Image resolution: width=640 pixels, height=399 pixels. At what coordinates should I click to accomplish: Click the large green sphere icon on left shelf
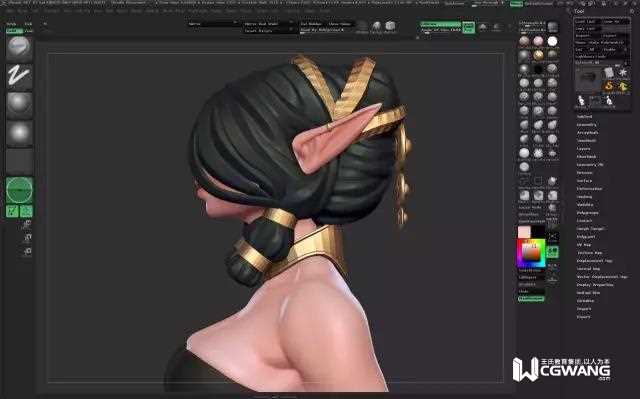tap(19, 190)
